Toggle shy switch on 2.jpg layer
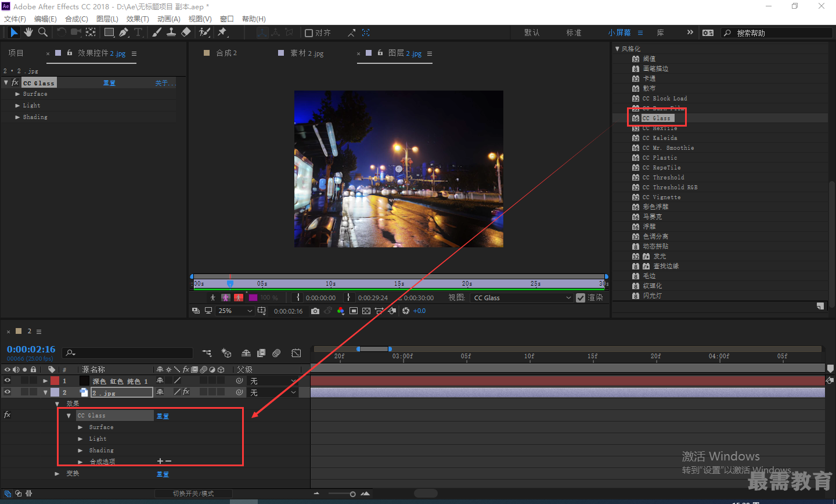This screenshot has width=836, height=504. 160,393
